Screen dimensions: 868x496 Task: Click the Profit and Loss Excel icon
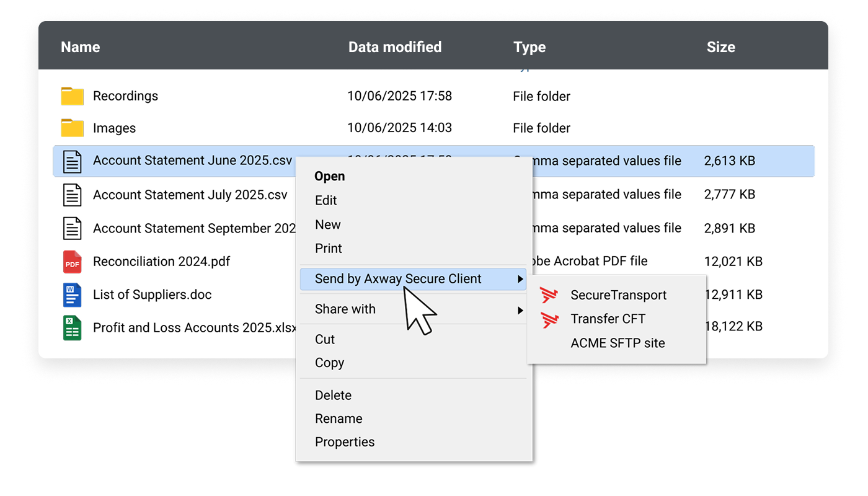[73, 327]
